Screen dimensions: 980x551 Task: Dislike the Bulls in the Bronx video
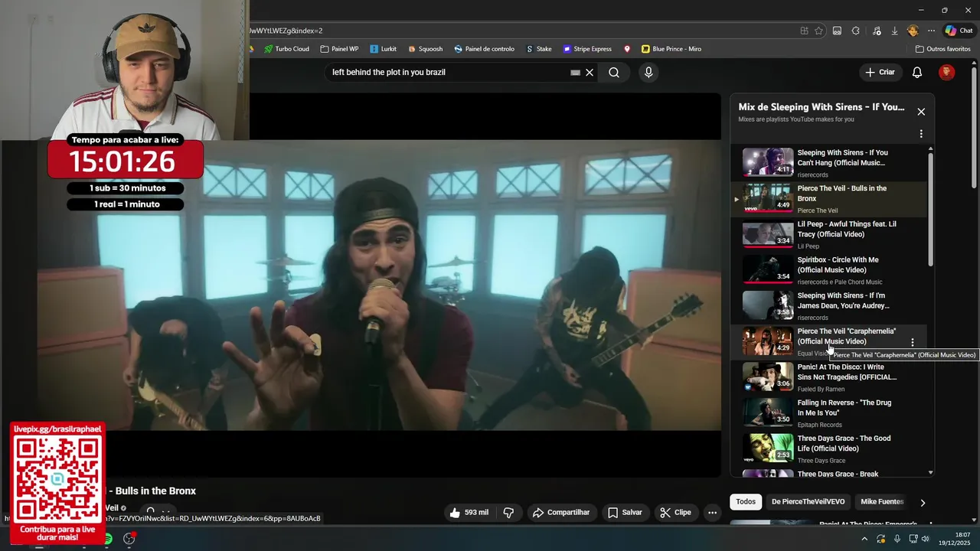click(x=508, y=513)
